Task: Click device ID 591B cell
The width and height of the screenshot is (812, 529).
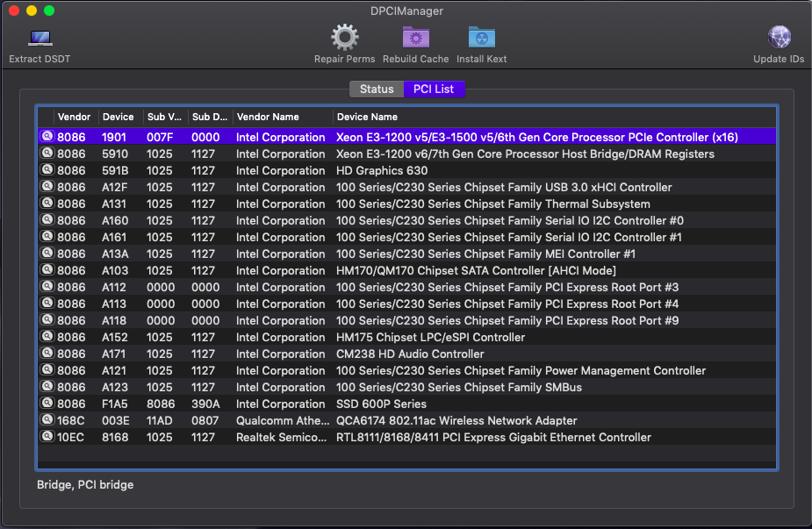Action: click(x=115, y=171)
